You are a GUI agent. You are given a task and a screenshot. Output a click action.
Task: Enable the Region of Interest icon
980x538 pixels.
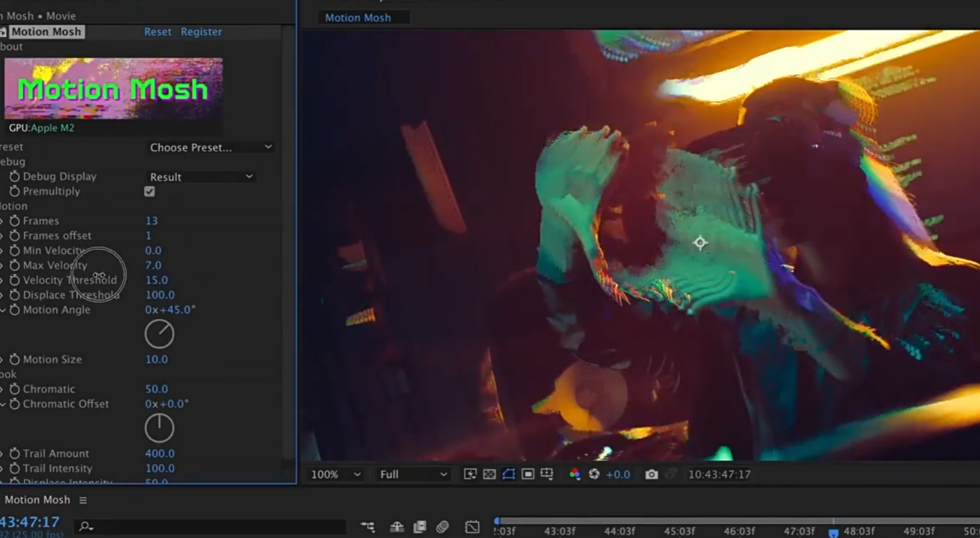528,474
